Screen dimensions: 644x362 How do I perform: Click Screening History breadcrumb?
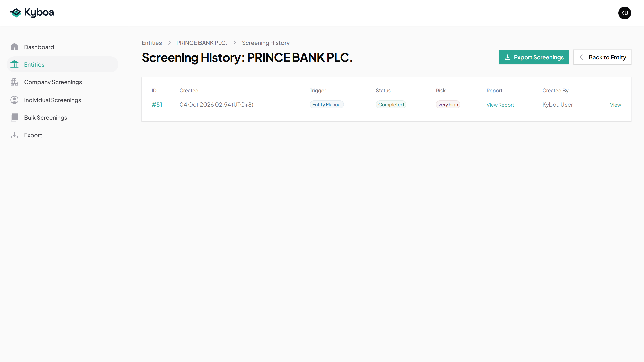[266, 43]
